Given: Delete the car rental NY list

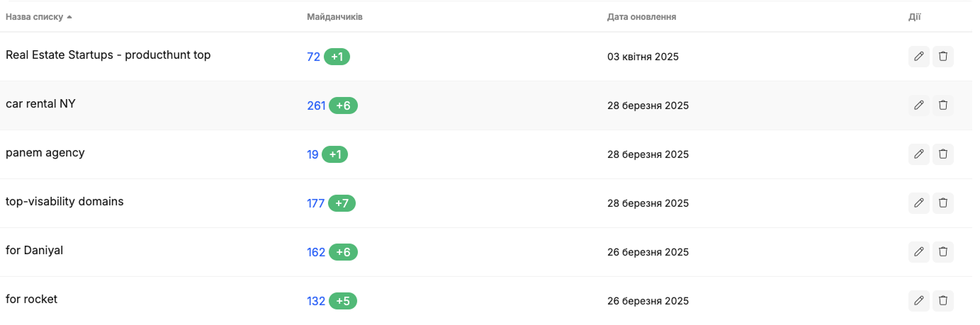Looking at the screenshot, I should click(x=943, y=106).
